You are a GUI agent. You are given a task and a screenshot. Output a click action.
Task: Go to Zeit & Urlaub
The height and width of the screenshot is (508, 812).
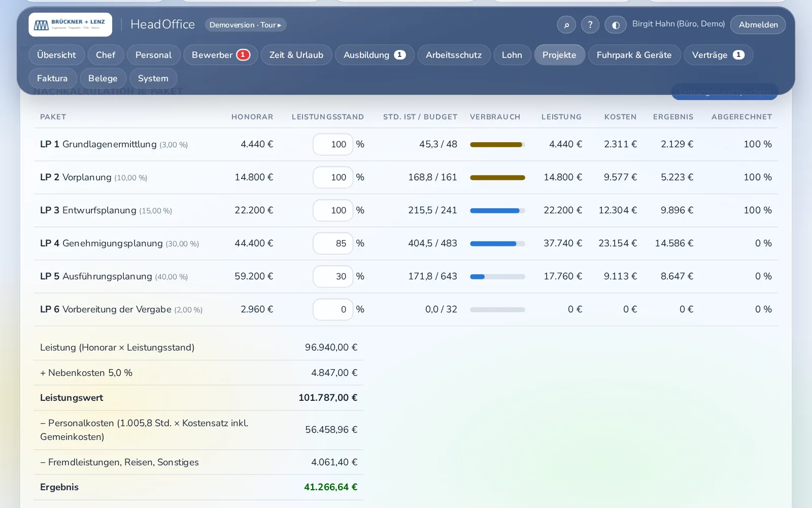click(x=296, y=55)
